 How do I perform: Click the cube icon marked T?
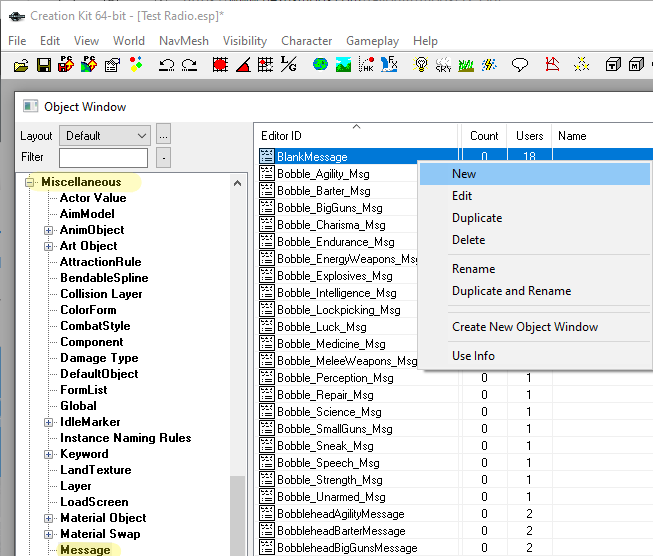pos(613,65)
